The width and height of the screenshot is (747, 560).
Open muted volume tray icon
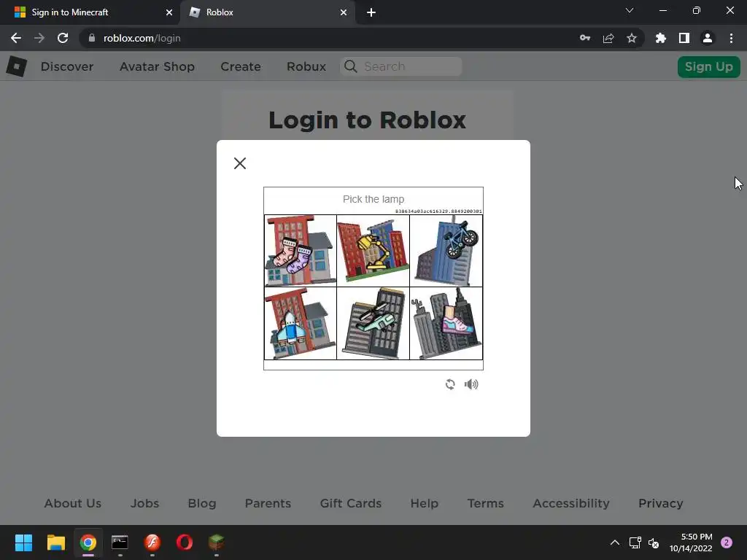[x=654, y=542]
